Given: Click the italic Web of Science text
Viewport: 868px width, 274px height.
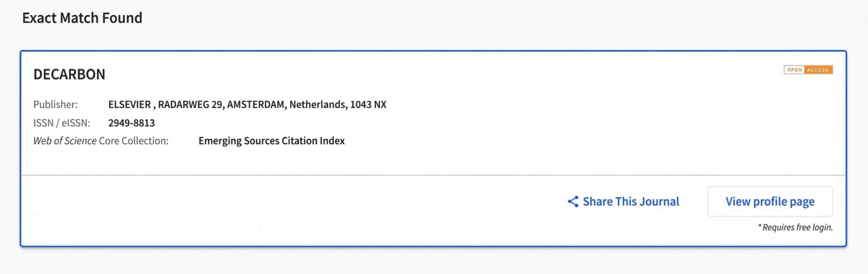Looking at the screenshot, I should pos(65,141).
